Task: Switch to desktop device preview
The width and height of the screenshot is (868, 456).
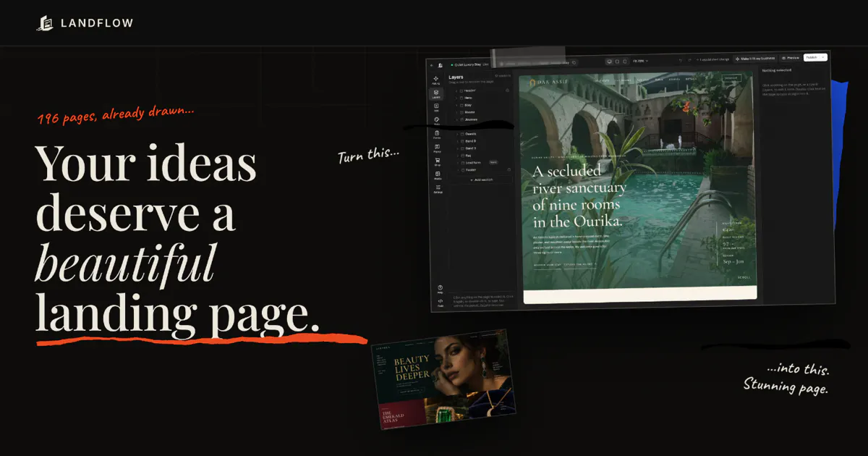Action: coord(609,61)
